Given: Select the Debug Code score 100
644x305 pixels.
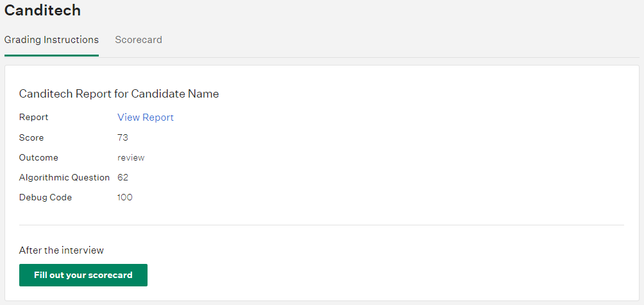Looking at the screenshot, I should tap(125, 197).
